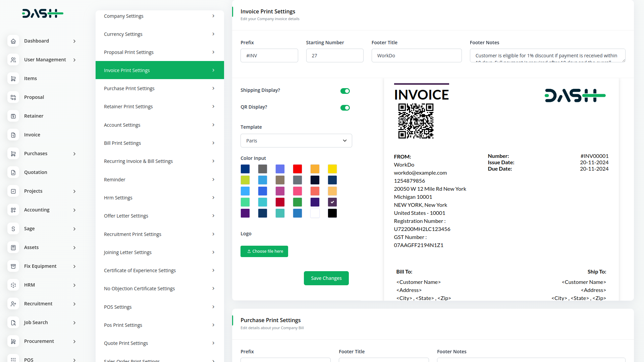Click the Assets calculator icon
This screenshot has width=644, height=362.
(13, 247)
